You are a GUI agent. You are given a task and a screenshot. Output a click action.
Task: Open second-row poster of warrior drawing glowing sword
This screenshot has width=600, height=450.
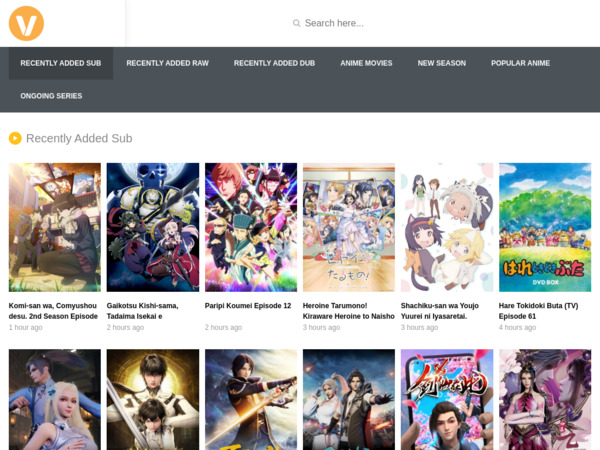point(251,399)
